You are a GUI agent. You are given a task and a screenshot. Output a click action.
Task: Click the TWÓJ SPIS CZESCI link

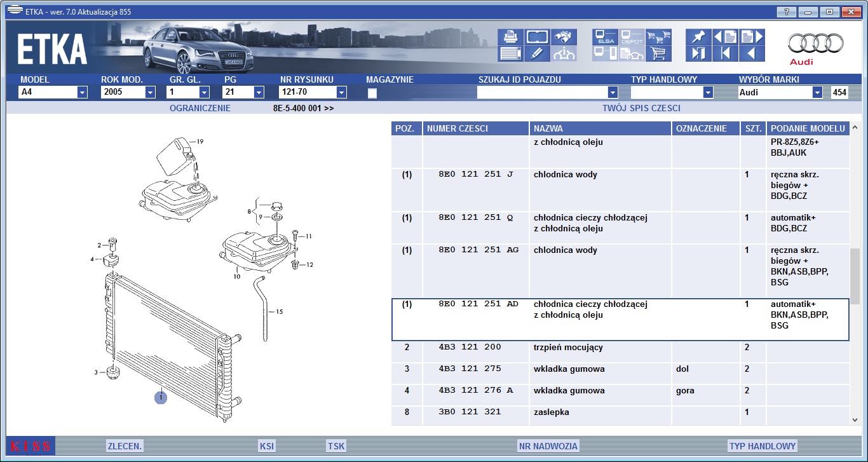pyautogui.click(x=641, y=108)
